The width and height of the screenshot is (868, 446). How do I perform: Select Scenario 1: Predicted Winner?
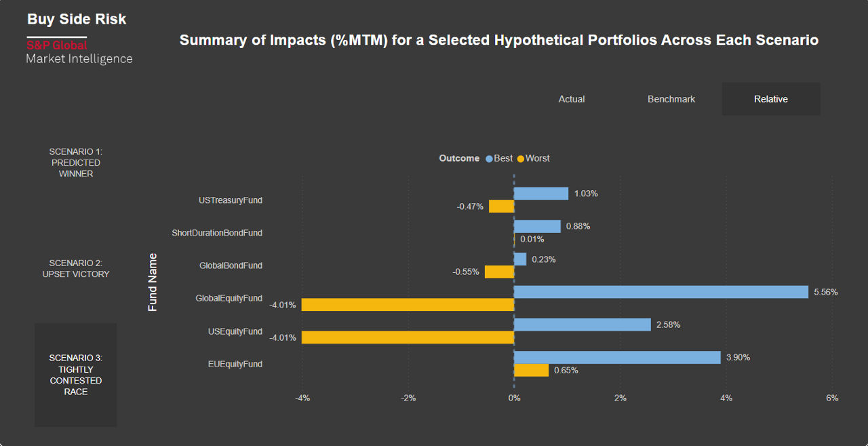coord(76,163)
